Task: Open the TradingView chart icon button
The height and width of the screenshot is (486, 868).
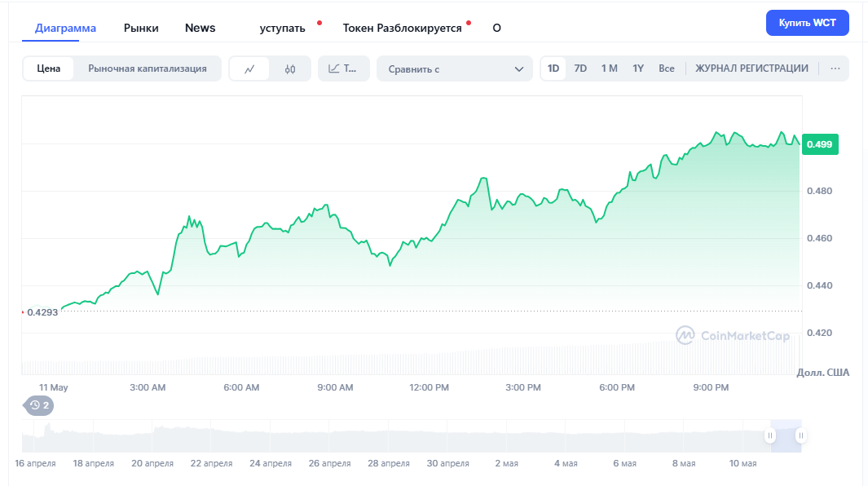Action: click(343, 69)
